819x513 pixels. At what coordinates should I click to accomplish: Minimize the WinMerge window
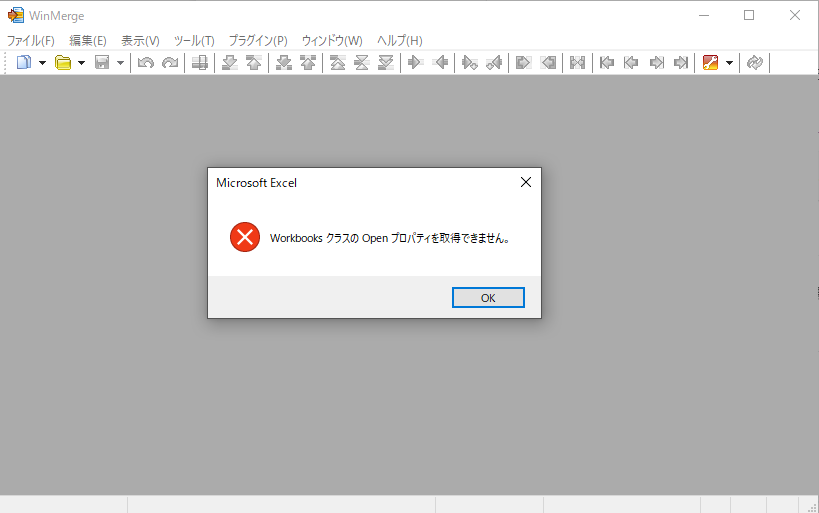tap(704, 15)
